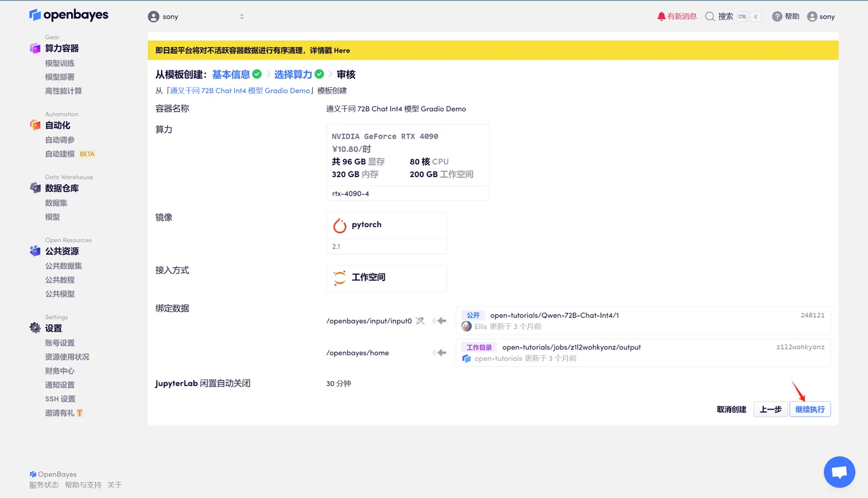868x498 pixels.
Task: Click the open-tutorials organization icon
Action: click(466, 358)
